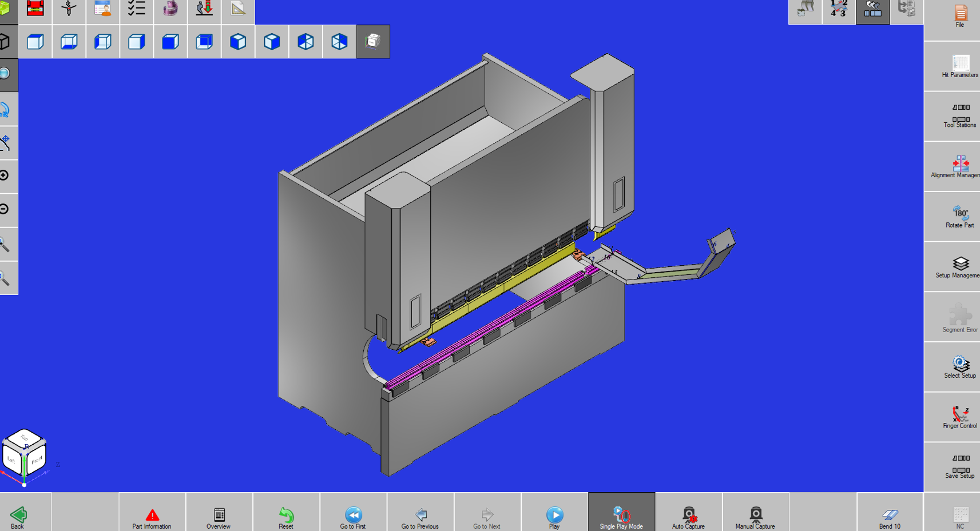Open Finger Control
Image resolution: width=980 pixels, height=531 pixels.
coord(959,417)
